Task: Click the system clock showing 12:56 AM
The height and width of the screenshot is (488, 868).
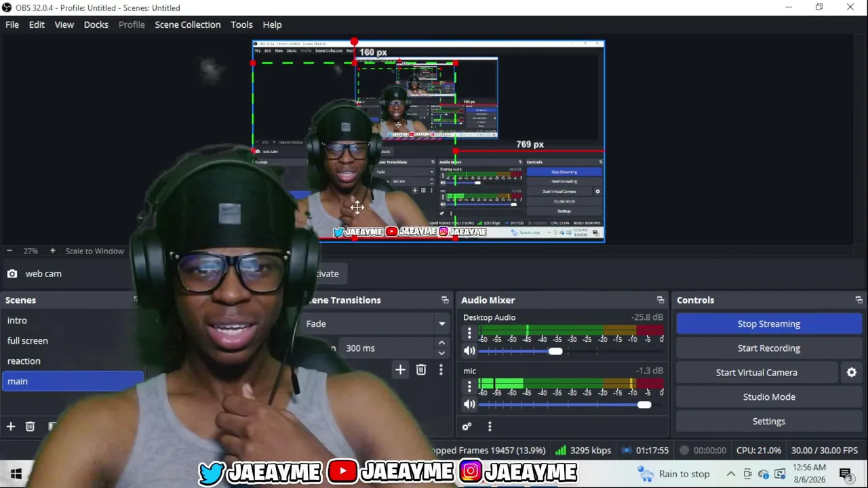Action: point(809,474)
